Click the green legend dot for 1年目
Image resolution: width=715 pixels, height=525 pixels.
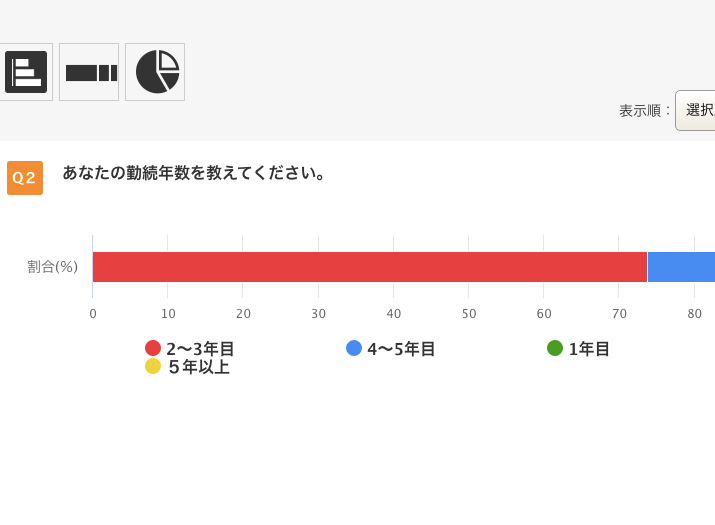(555, 348)
